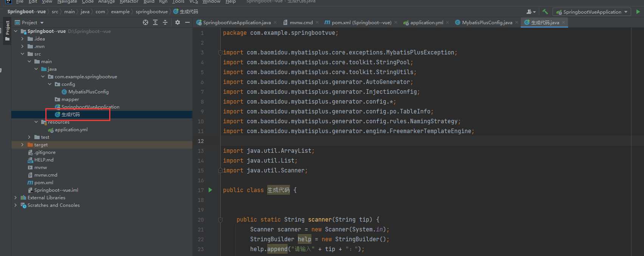Open the Navigate menu

click(67, 2)
